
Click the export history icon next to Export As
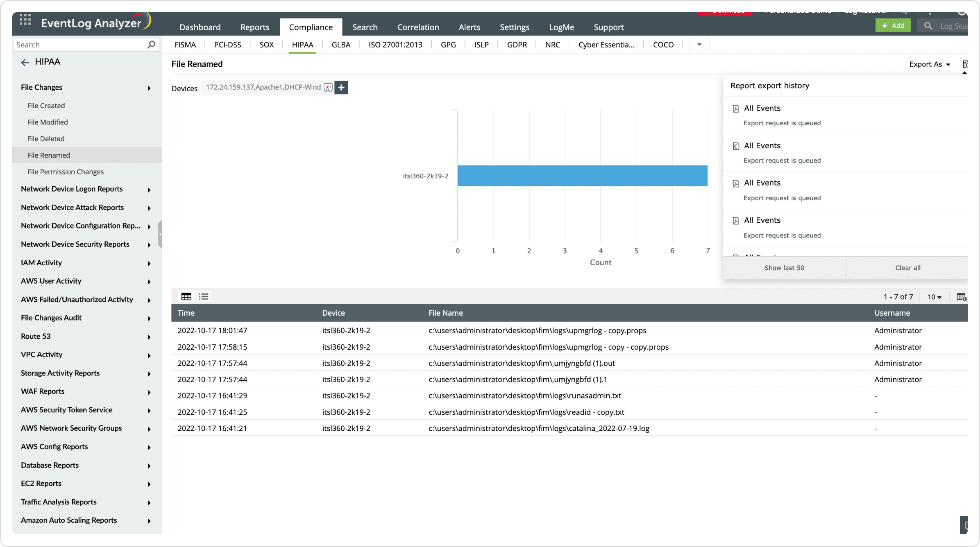[x=965, y=64]
